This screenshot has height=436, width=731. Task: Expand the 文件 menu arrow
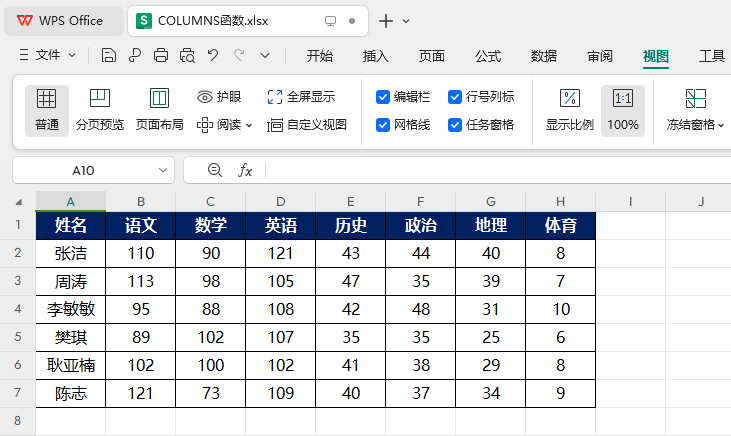pyautogui.click(x=72, y=55)
